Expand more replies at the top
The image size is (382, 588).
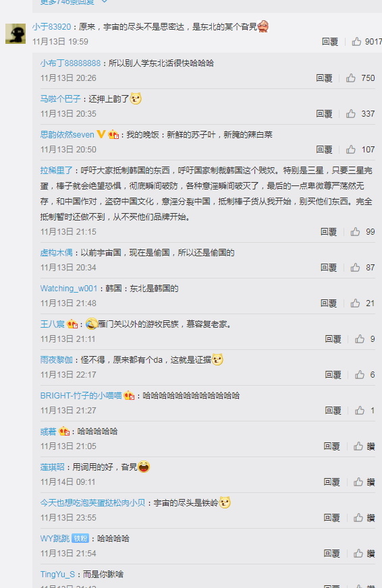(x=73, y=2)
